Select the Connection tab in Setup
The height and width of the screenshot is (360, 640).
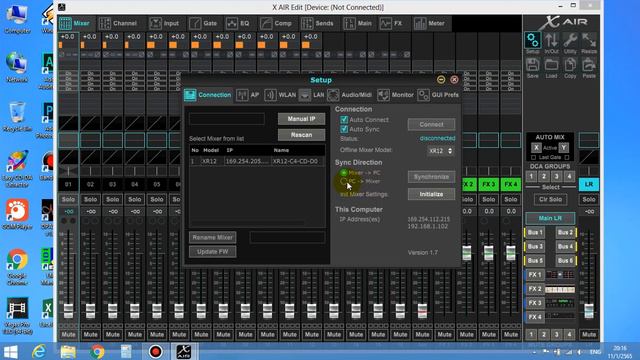pos(208,95)
